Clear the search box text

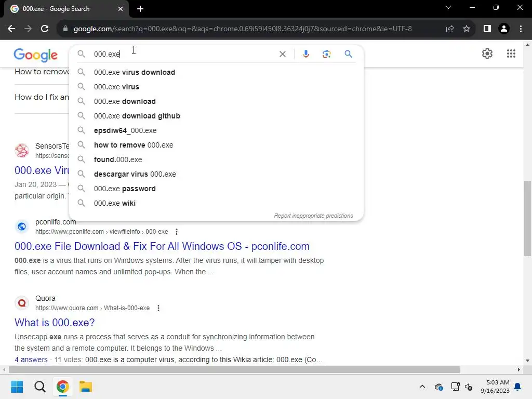282,54
